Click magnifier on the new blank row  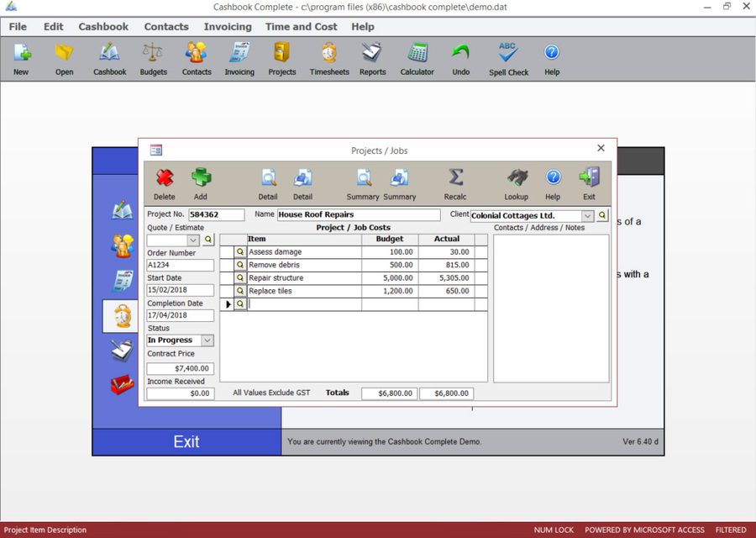click(240, 304)
